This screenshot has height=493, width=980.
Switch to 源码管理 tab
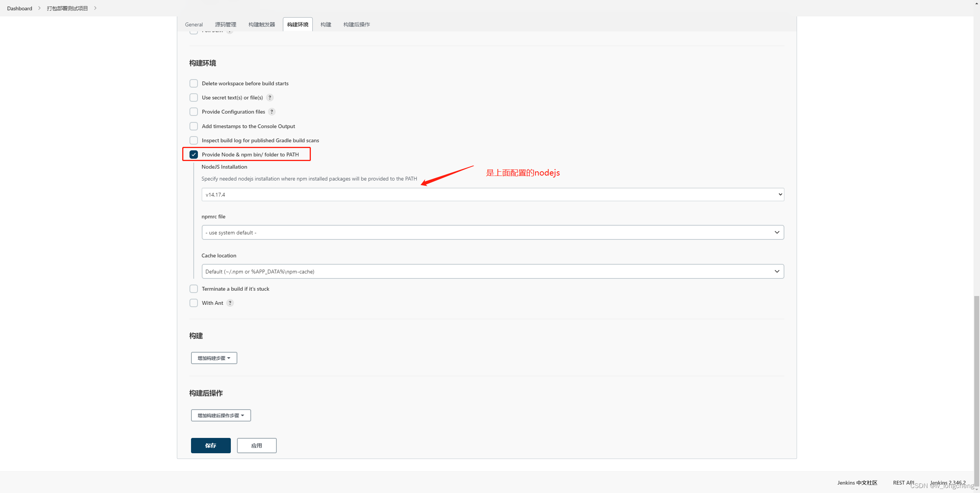point(225,24)
